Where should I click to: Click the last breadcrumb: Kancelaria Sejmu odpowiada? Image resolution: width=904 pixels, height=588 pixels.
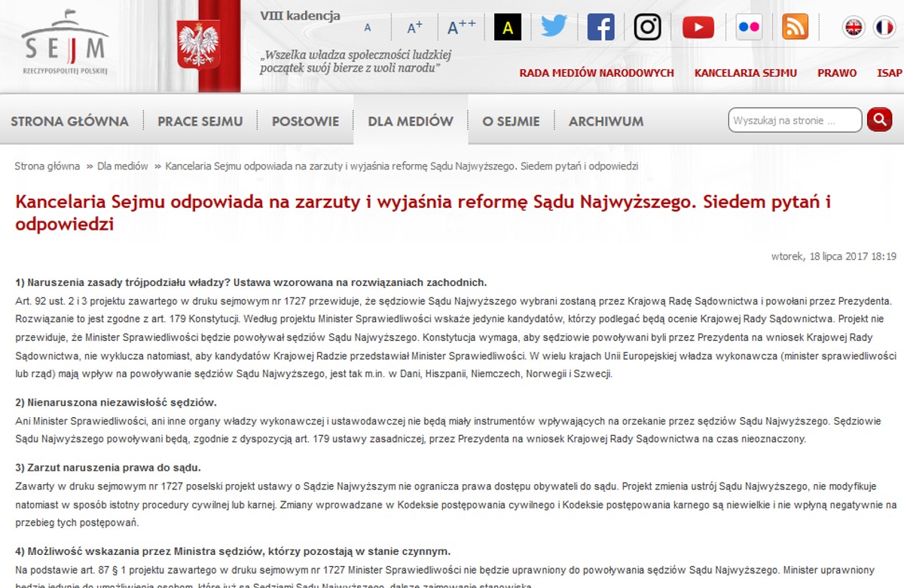point(402,166)
